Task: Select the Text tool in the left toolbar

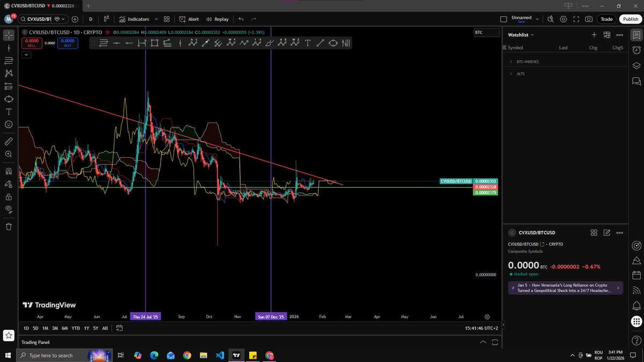Action: 8,112
